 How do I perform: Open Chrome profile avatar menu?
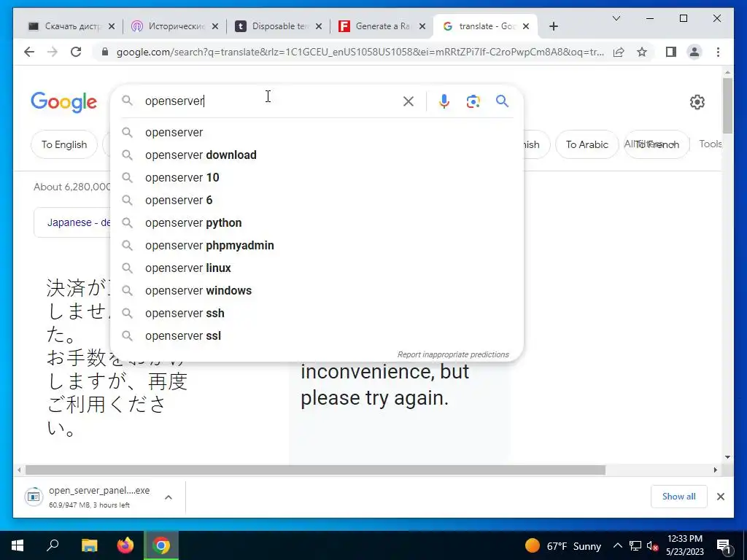click(x=694, y=52)
